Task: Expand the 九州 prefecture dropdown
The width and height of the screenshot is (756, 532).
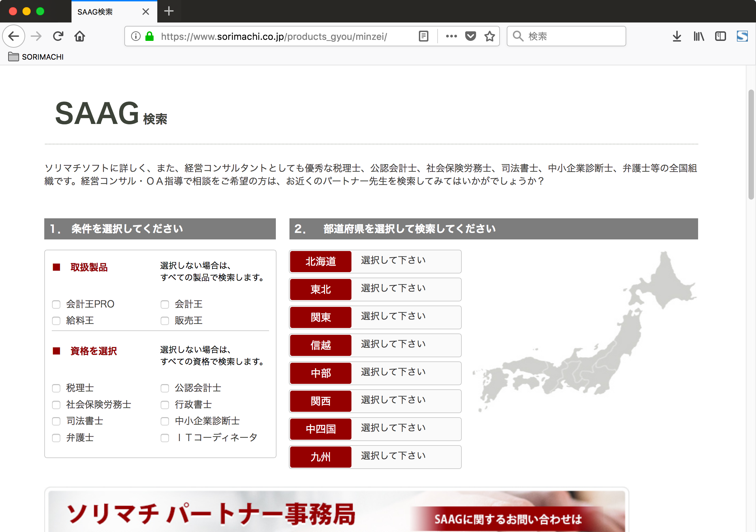Action: pos(406,457)
